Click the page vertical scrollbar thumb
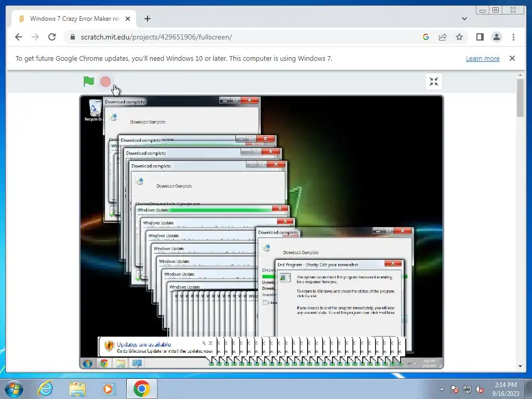The image size is (532, 399). coord(520,98)
